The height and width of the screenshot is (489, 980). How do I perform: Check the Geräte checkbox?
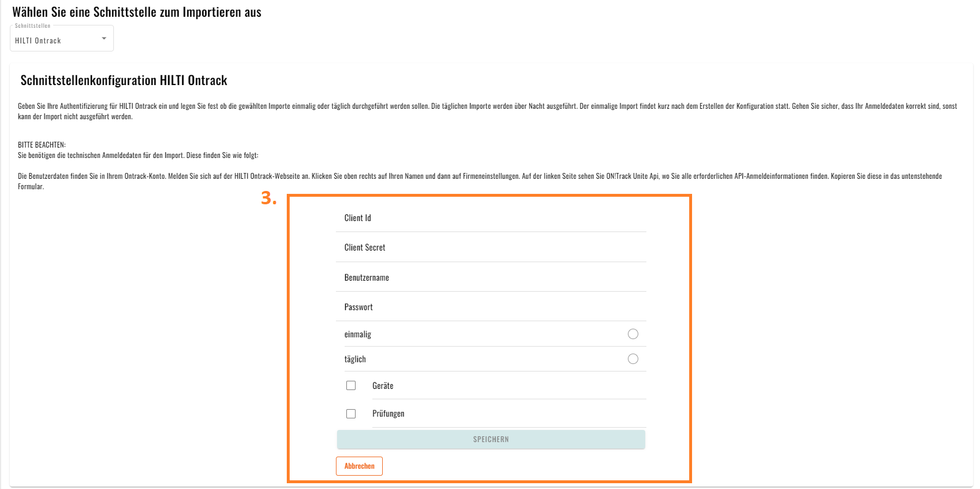(x=351, y=385)
